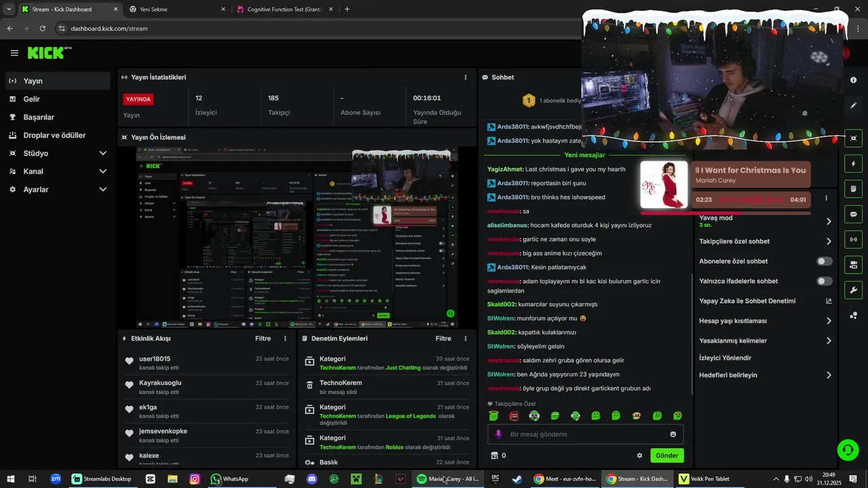Click the stream preview thumbnail

tap(297, 237)
